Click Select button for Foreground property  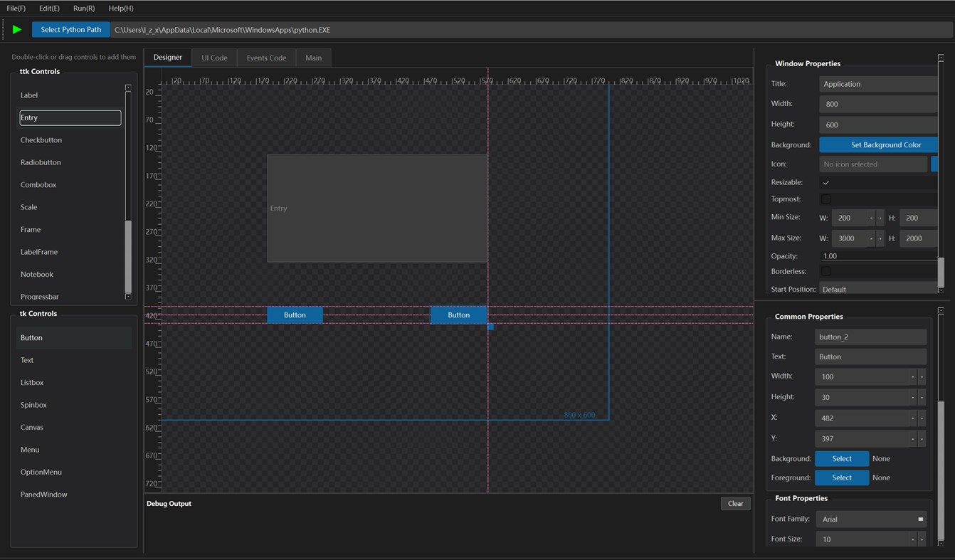(x=842, y=477)
